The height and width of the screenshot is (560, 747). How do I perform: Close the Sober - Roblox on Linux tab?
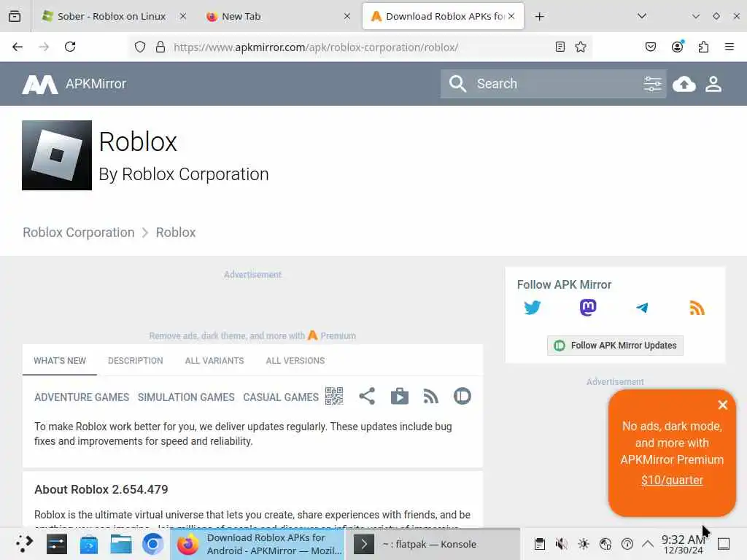183,16
